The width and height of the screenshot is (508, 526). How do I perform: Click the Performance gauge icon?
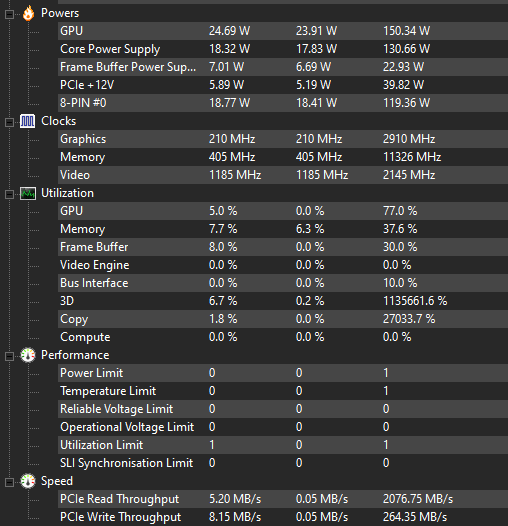click(28, 355)
